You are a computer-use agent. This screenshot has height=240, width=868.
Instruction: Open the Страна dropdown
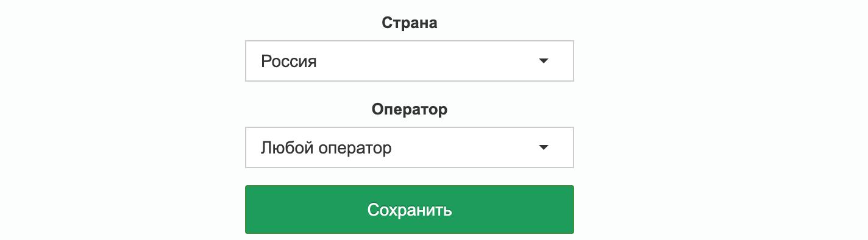tap(410, 61)
